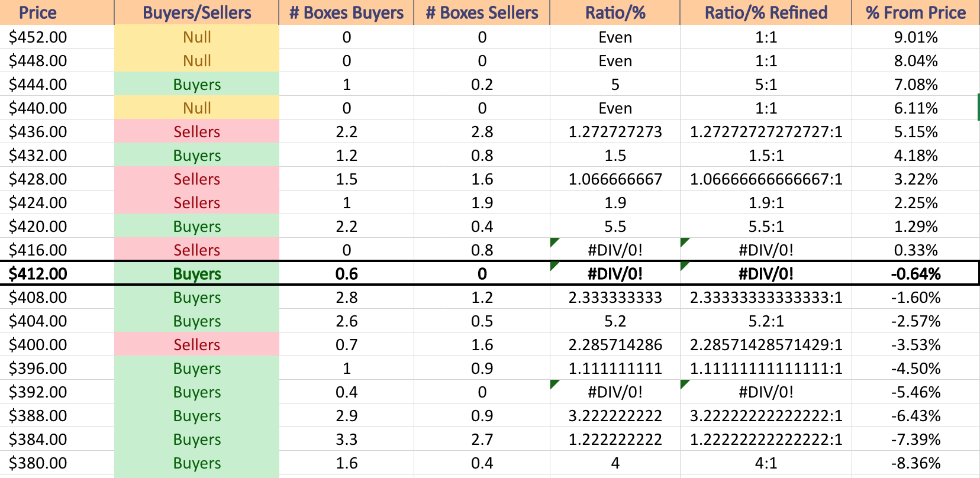980x478 pixels.
Task: Click the Sellers cell in $400.00 row
Action: click(x=196, y=344)
